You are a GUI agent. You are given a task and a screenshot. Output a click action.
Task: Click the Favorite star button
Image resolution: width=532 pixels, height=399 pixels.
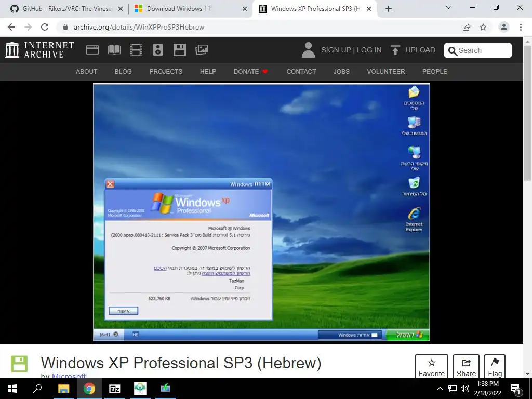point(432,367)
